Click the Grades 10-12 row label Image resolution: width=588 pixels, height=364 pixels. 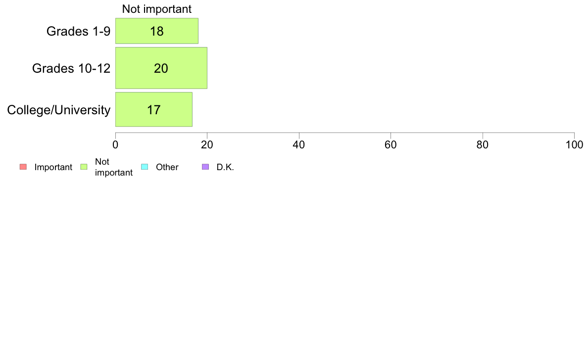point(71,68)
